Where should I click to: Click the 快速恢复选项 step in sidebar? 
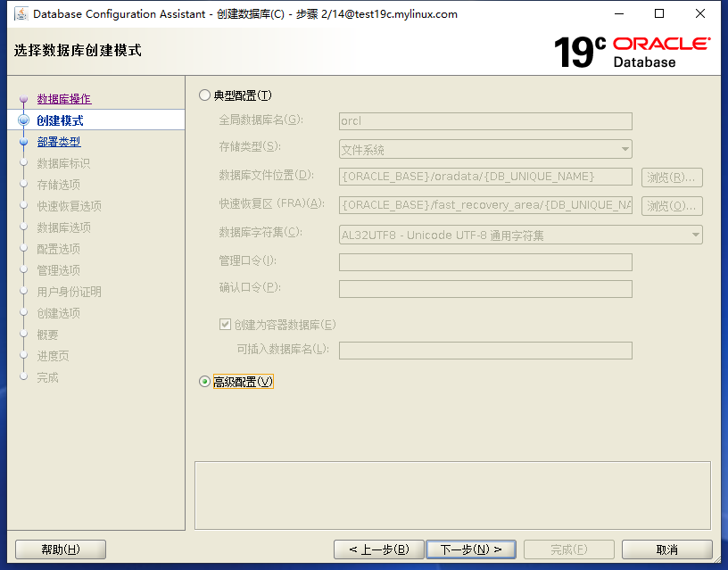(x=70, y=206)
